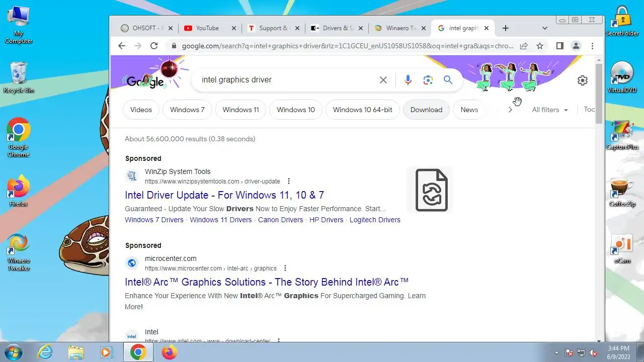
Task: Close the intel graphics tab
Action: tap(486, 28)
